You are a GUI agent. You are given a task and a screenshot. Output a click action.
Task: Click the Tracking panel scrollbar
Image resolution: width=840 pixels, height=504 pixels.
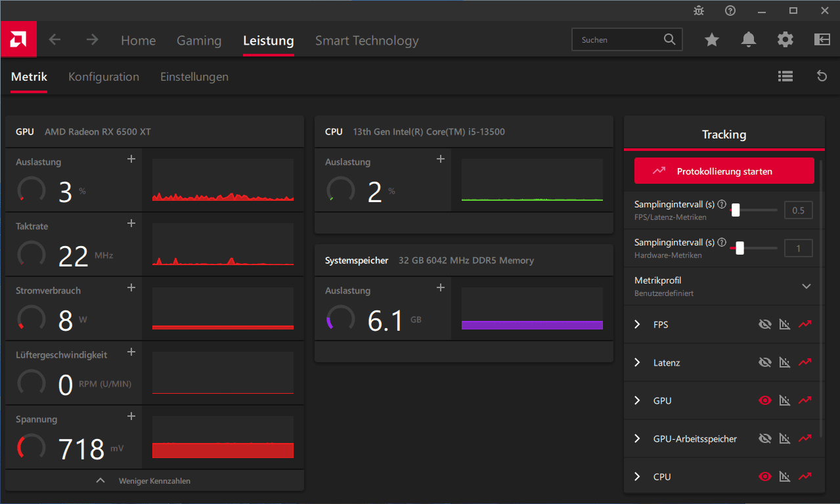click(822, 299)
